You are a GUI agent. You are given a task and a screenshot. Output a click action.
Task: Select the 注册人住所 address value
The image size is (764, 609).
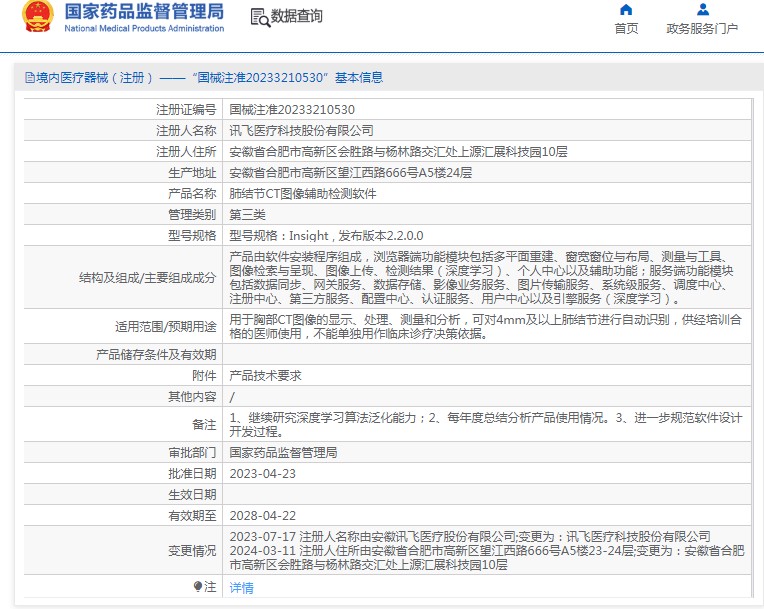point(399,152)
